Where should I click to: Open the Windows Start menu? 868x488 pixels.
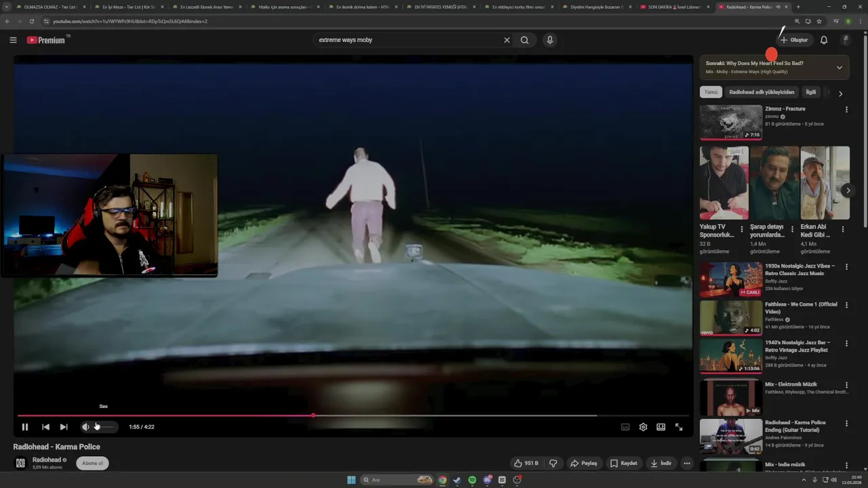[x=351, y=480]
